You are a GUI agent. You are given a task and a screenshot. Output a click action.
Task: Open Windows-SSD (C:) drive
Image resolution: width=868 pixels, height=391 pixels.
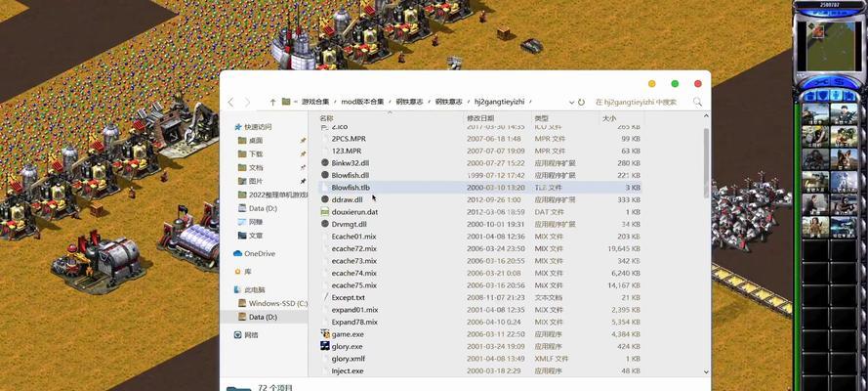[x=277, y=303]
